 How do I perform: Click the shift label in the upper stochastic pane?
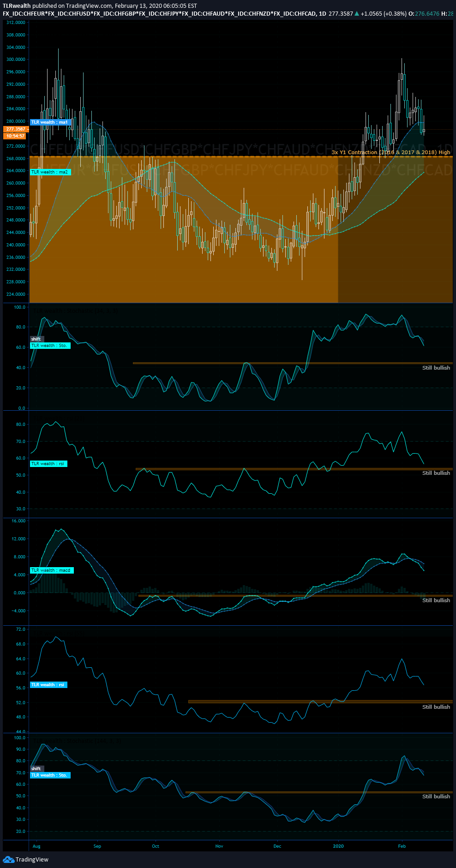tap(36, 339)
